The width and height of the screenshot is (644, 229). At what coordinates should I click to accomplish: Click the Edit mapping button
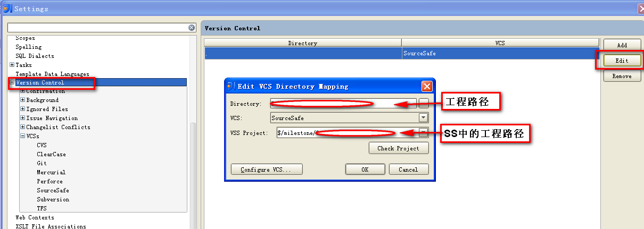click(x=622, y=61)
